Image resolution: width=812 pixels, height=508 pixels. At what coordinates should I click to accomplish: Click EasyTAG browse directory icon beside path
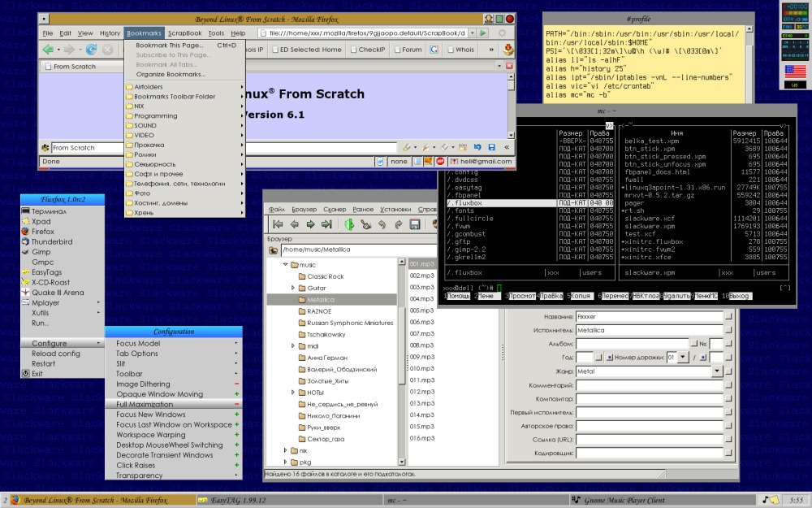pos(273,250)
